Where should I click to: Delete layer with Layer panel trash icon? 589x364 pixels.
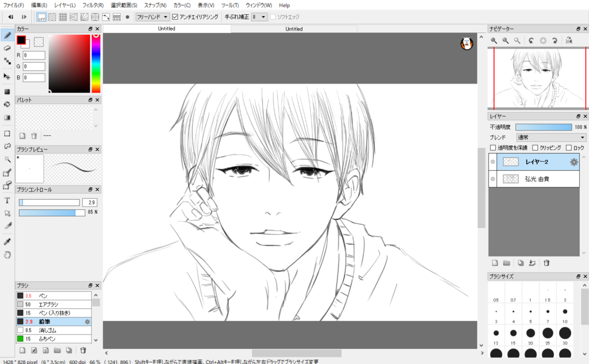pyautogui.click(x=546, y=263)
